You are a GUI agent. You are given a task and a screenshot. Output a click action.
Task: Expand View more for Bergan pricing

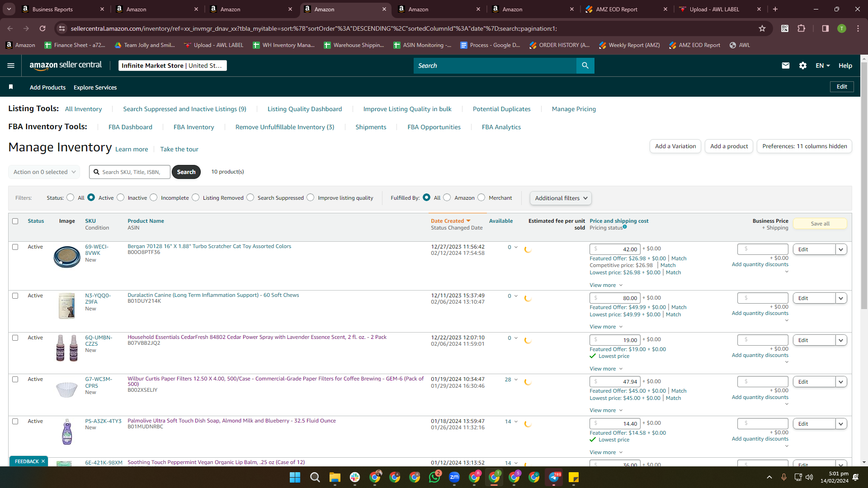pyautogui.click(x=606, y=285)
